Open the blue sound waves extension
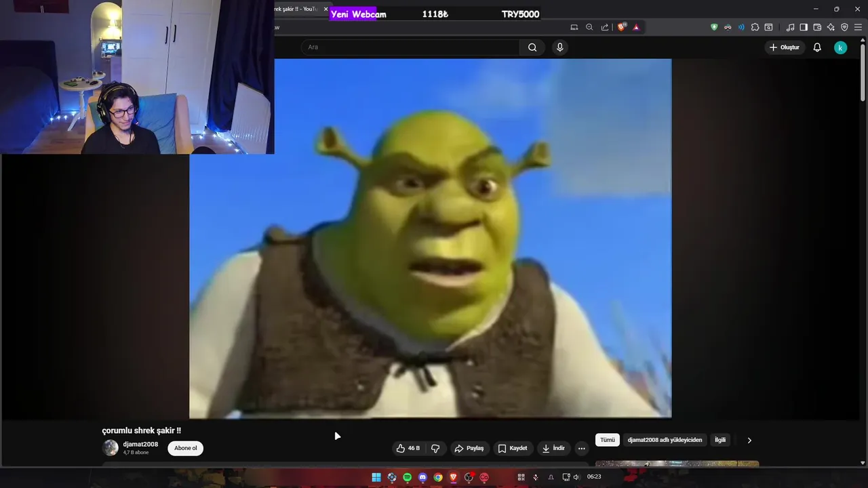 [x=741, y=27]
